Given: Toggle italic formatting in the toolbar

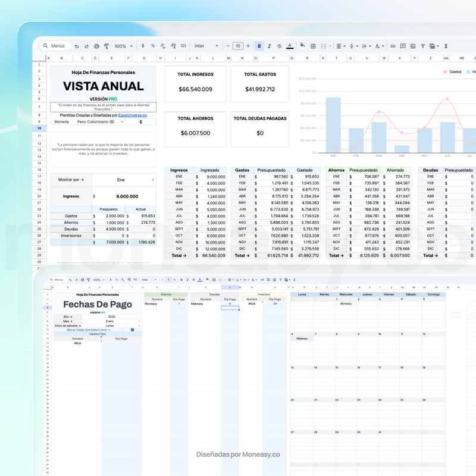Looking at the screenshot, I should (268, 46).
